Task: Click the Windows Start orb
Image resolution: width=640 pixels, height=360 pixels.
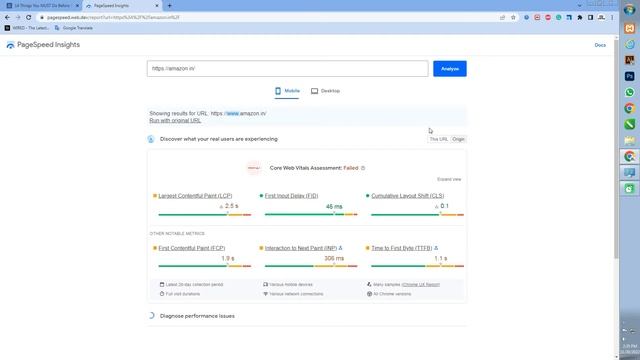Action: tap(629, 10)
